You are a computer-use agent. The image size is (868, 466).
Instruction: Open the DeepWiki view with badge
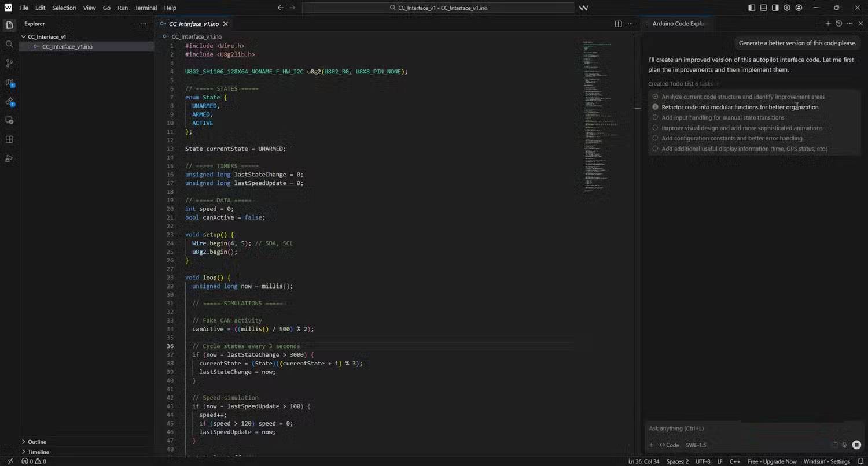(x=9, y=102)
